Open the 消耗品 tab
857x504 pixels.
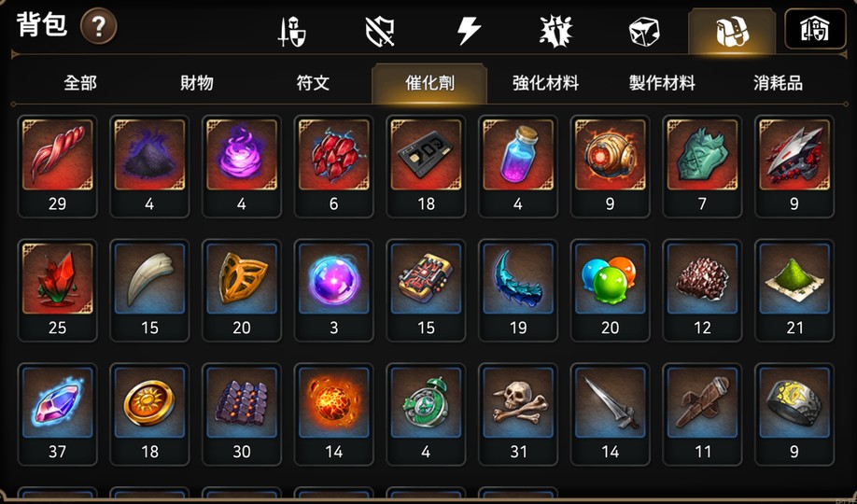coord(778,83)
